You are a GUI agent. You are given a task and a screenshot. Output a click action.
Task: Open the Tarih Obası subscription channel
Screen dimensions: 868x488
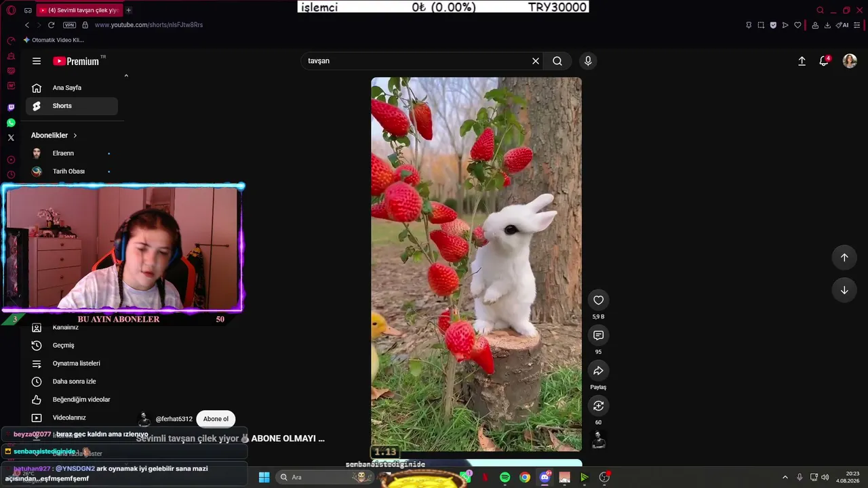pyautogui.click(x=71, y=171)
